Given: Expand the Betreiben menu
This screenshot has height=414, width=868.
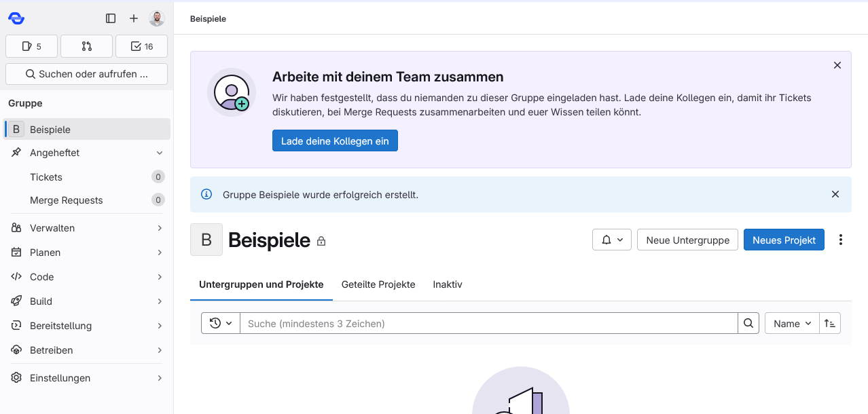Looking at the screenshot, I should (x=87, y=350).
